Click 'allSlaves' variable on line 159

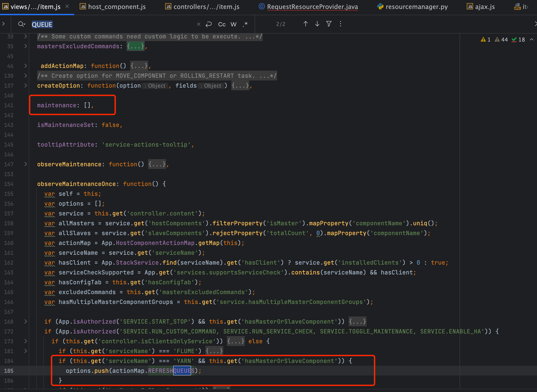pos(75,233)
